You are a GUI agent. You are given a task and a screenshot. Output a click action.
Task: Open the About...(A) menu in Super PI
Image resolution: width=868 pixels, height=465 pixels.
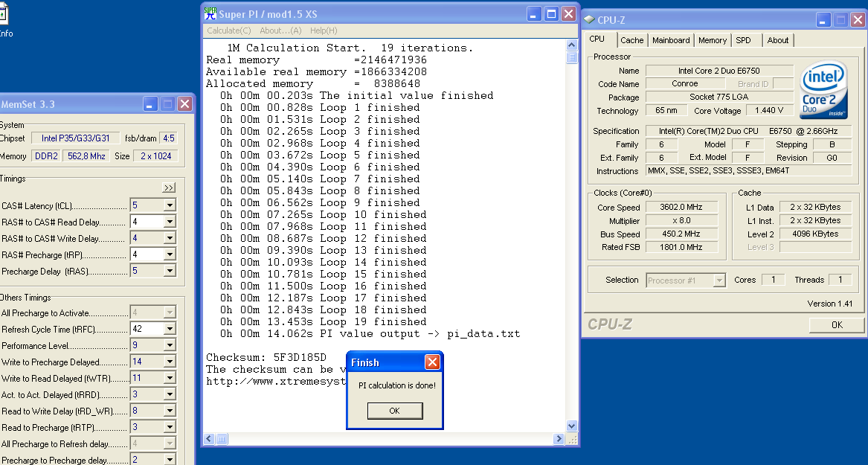[280, 31]
